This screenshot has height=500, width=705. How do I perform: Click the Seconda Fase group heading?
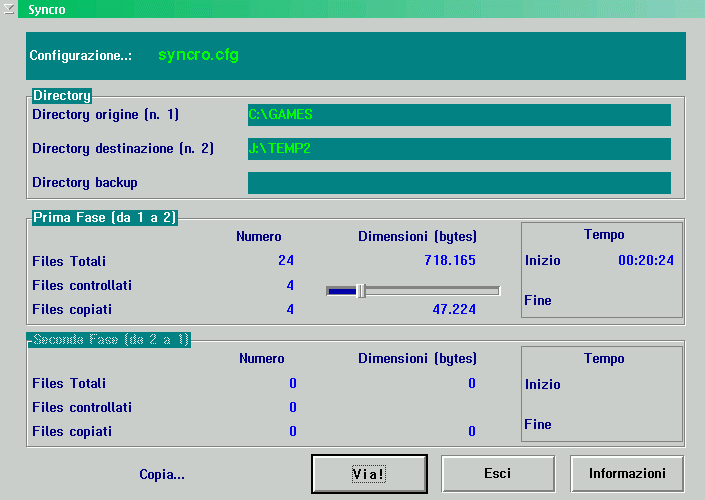[109, 339]
